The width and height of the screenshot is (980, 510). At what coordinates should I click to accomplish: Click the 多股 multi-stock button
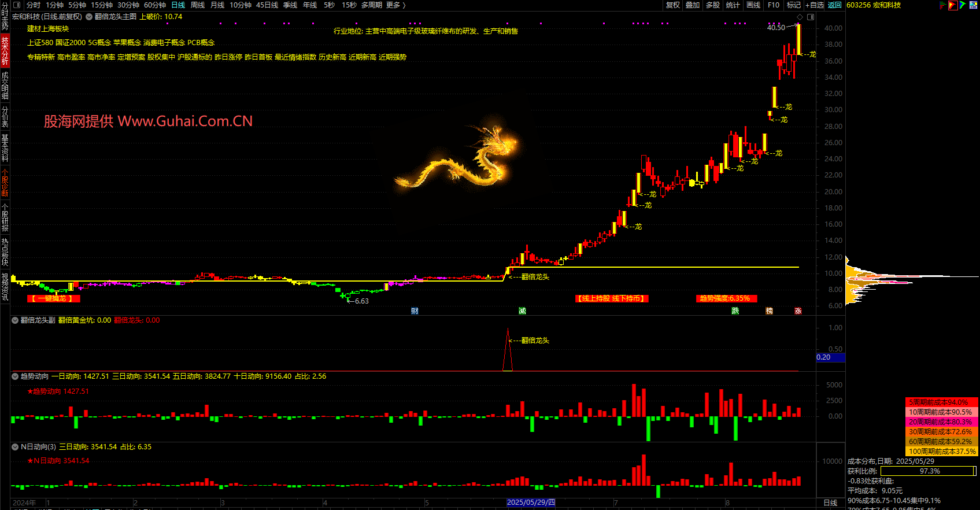[713, 5]
